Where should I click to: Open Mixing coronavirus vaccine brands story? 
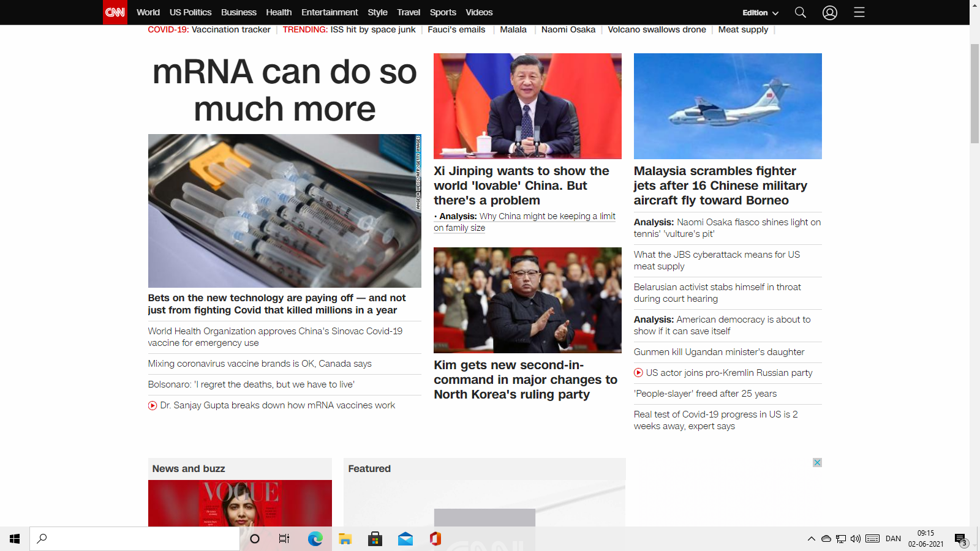[260, 364]
